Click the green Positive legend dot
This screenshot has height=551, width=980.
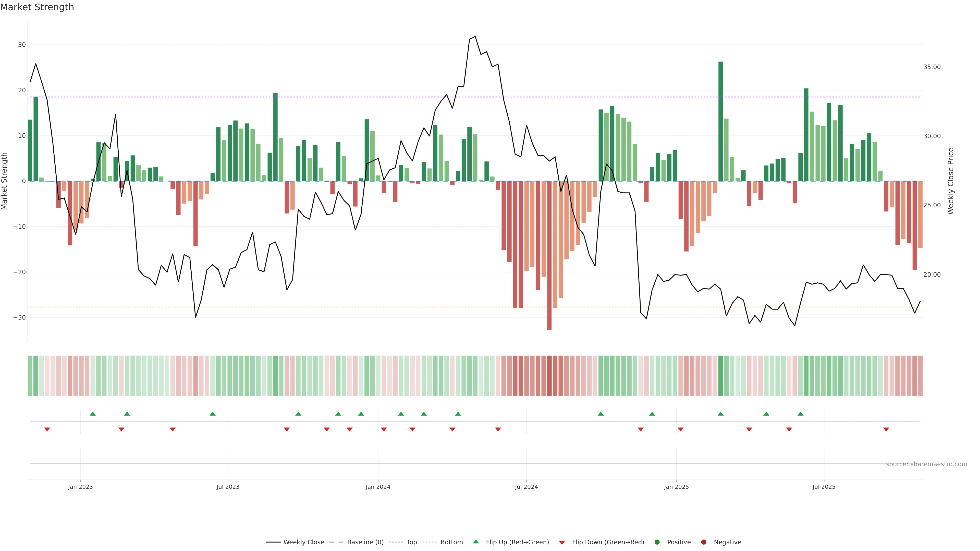coord(657,542)
